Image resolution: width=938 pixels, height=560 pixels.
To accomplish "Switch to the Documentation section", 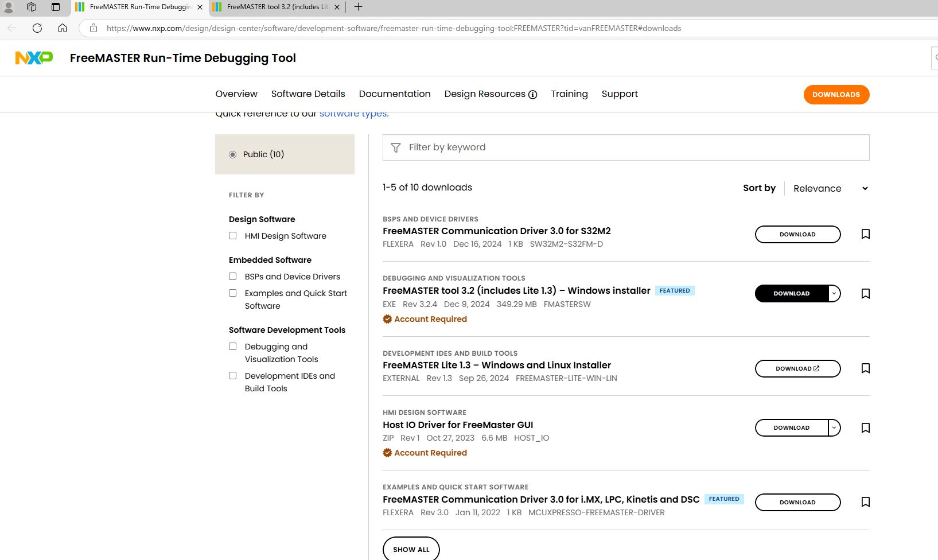I will point(395,94).
